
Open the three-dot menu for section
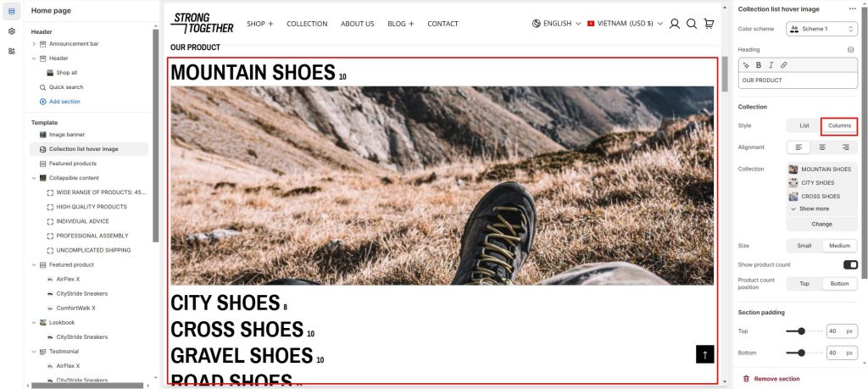tap(852, 8)
